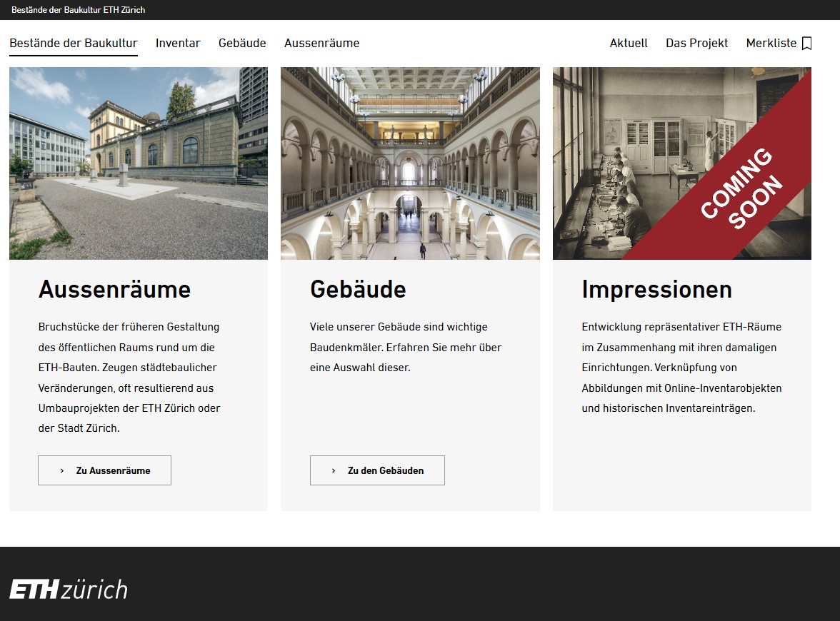Click the Impressionen historic laboratory photo
This screenshot has width=840, height=621.
[x=614, y=163]
